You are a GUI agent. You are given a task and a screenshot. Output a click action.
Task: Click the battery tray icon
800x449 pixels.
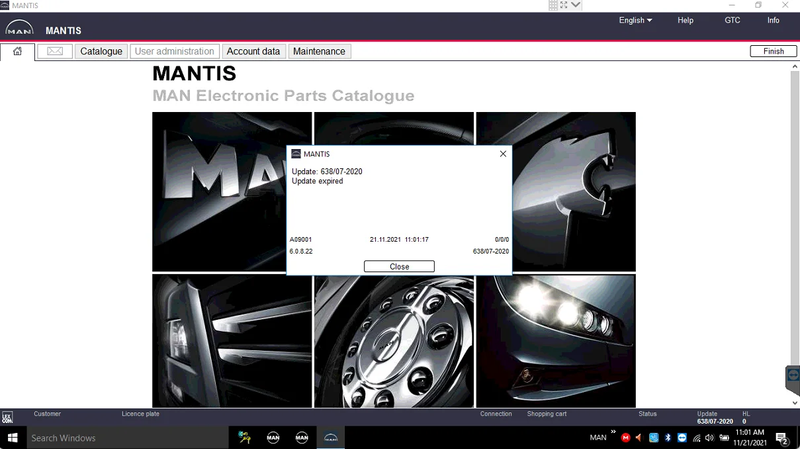click(x=724, y=438)
